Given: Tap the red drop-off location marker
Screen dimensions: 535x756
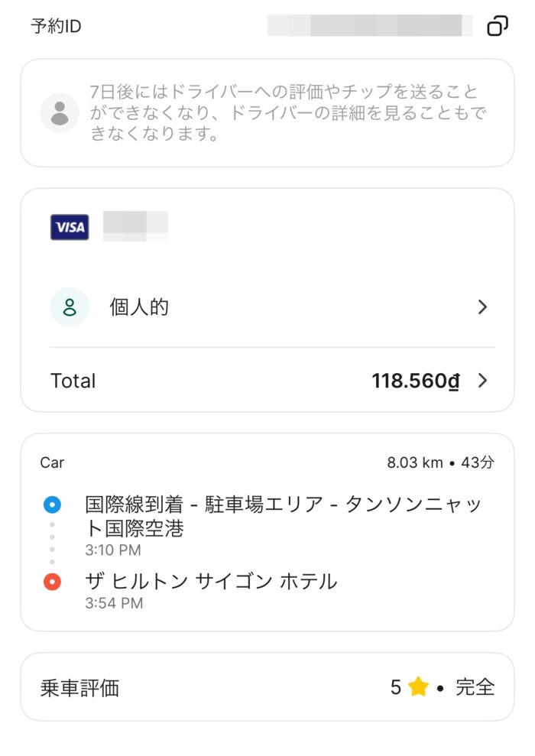Looking at the screenshot, I should pyautogui.click(x=52, y=582).
